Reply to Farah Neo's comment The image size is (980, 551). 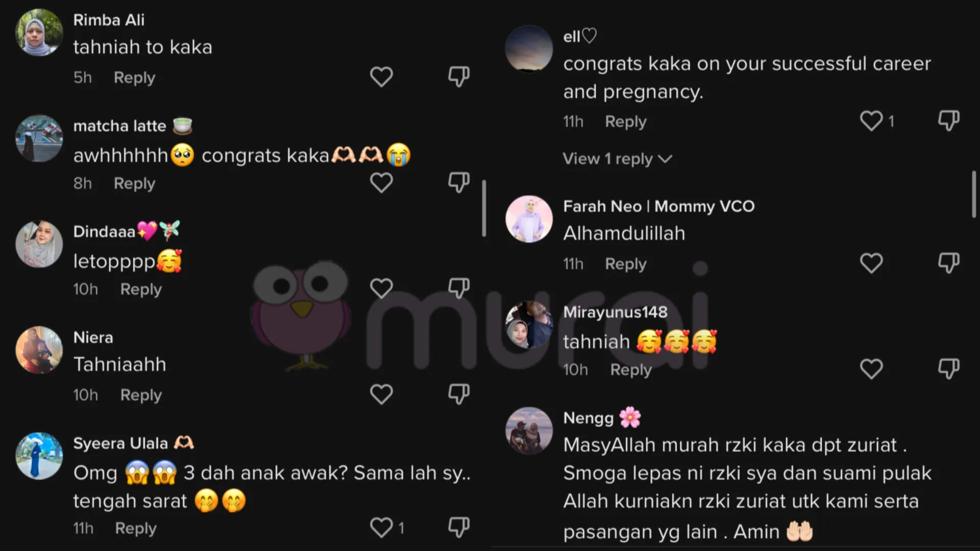pos(626,264)
